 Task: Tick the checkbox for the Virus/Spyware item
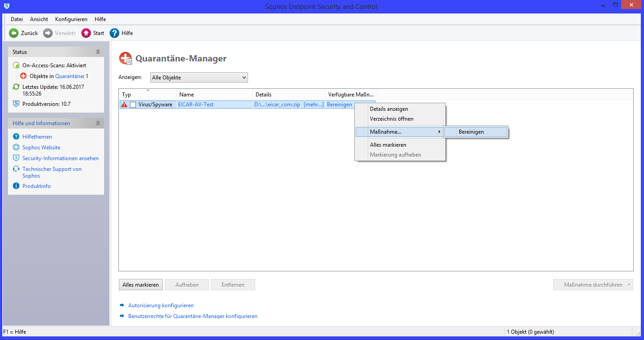pos(133,105)
